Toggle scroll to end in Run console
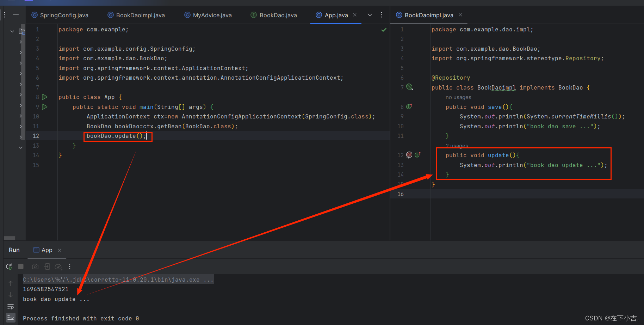The image size is (644, 325). pyautogui.click(x=11, y=318)
